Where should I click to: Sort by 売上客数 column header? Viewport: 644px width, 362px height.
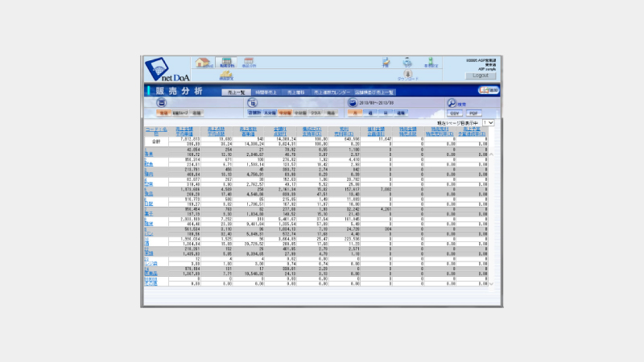(x=248, y=130)
